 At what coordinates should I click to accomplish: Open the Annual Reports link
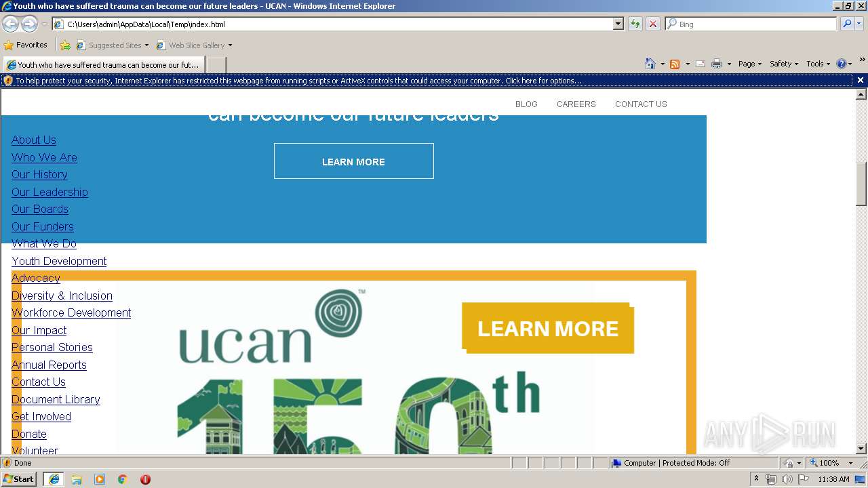click(x=49, y=365)
